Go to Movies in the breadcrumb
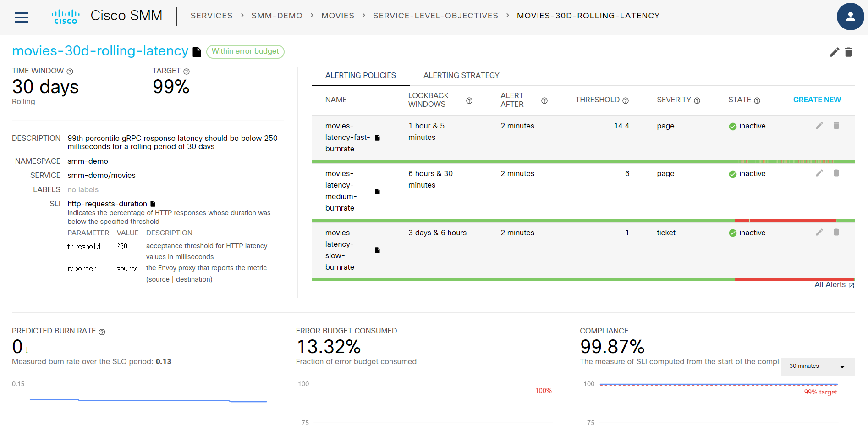The image size is (868, 427). 338,16
